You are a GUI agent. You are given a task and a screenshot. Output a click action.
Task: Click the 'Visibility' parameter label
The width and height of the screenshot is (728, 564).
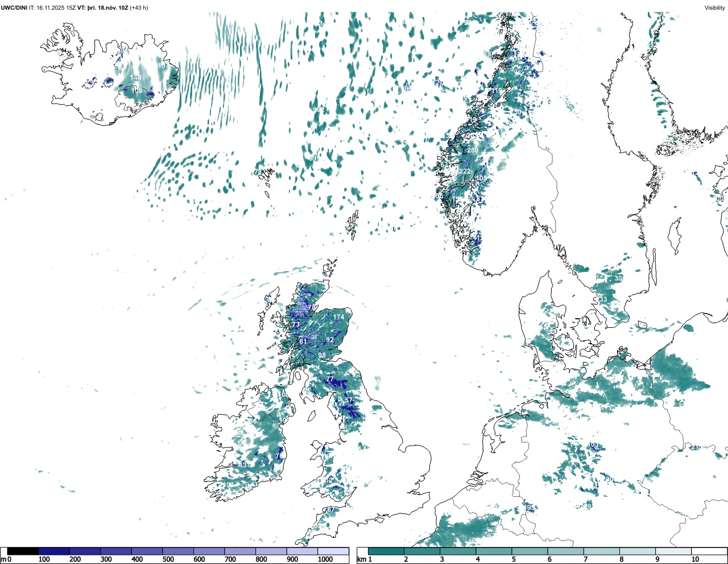click(x=715, y=7)
